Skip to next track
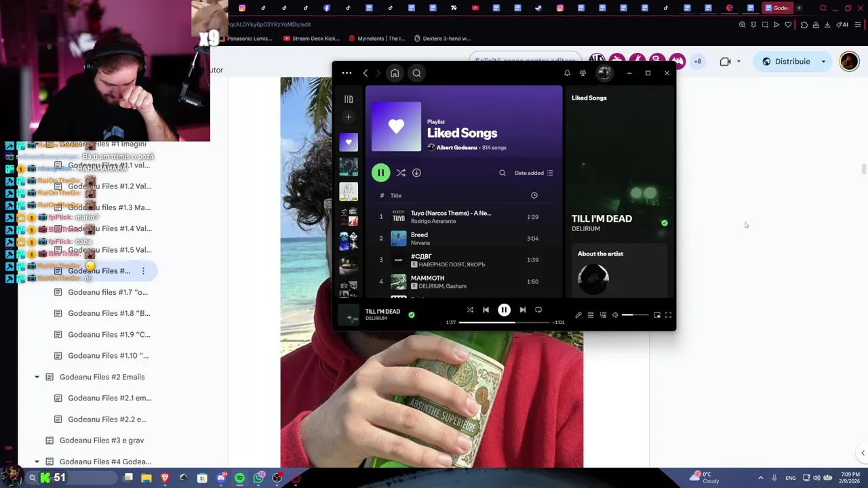The width and height of the screenshot is (868, 488). click(523, 310)
